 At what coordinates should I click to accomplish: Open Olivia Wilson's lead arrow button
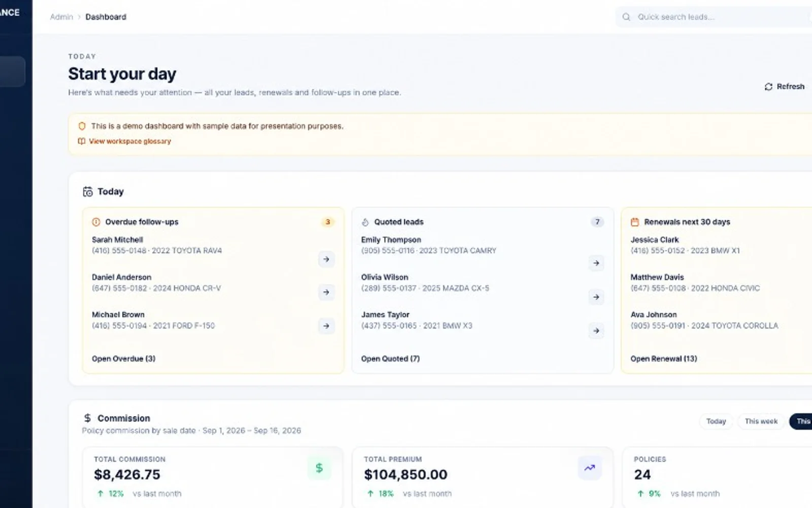coord(596,297)
